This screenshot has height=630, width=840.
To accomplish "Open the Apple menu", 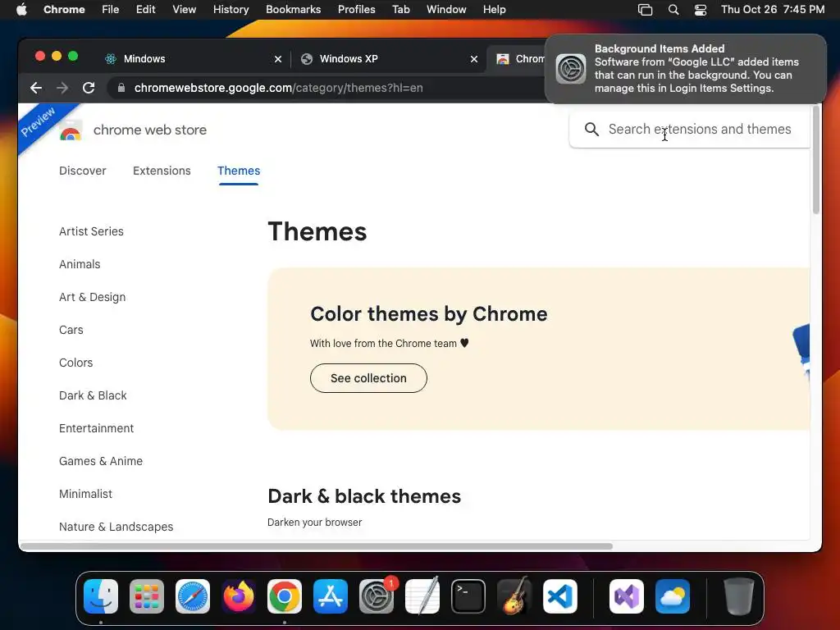I will point(21,10).
